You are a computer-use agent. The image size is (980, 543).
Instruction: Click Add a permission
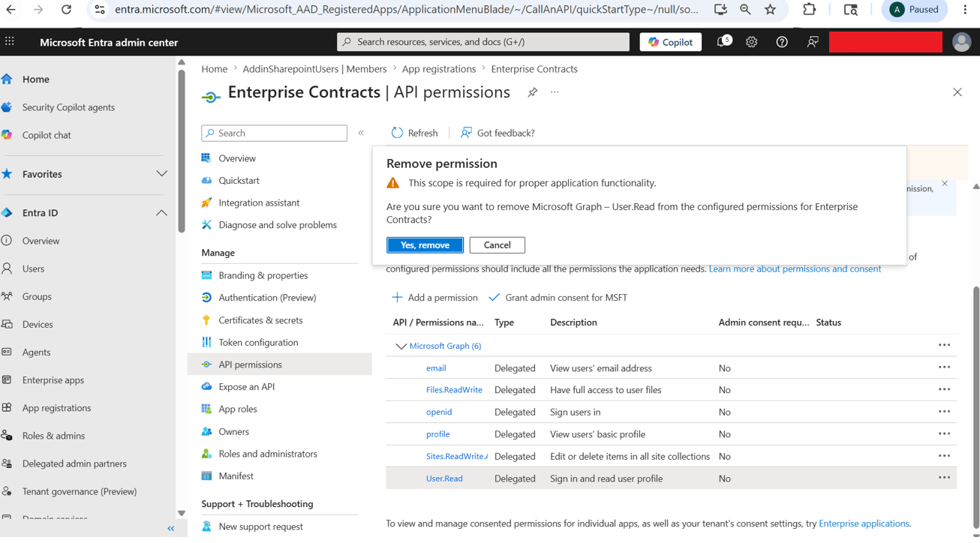[434, 298]
